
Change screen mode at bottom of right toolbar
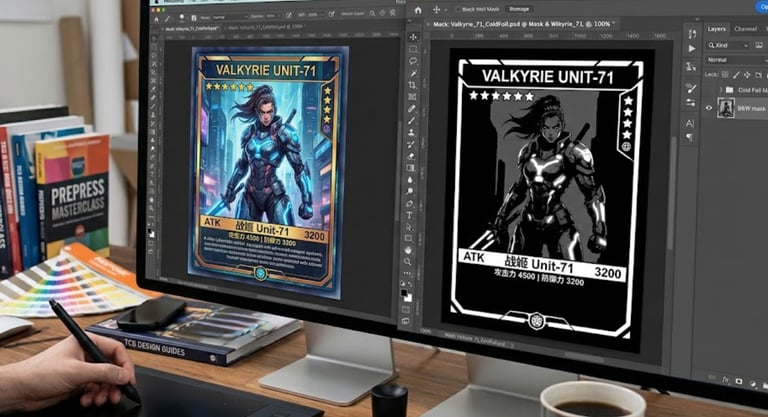[x=406, y=321]
